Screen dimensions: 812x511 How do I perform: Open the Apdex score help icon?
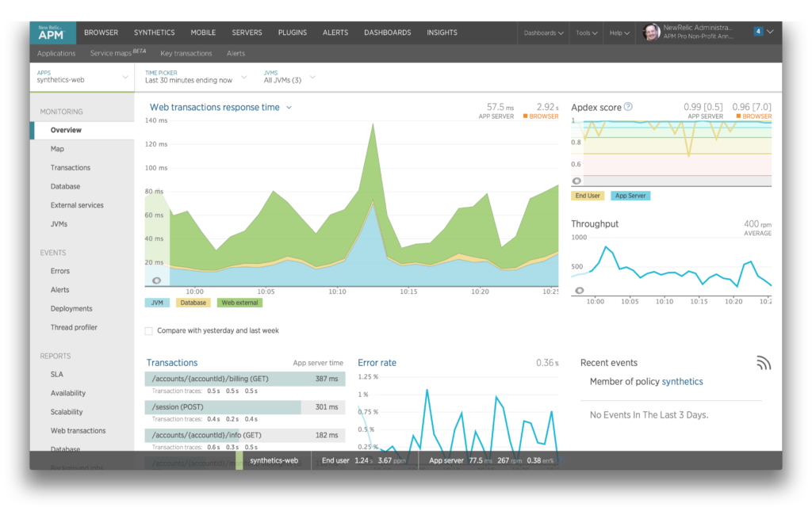click(628, 106)
